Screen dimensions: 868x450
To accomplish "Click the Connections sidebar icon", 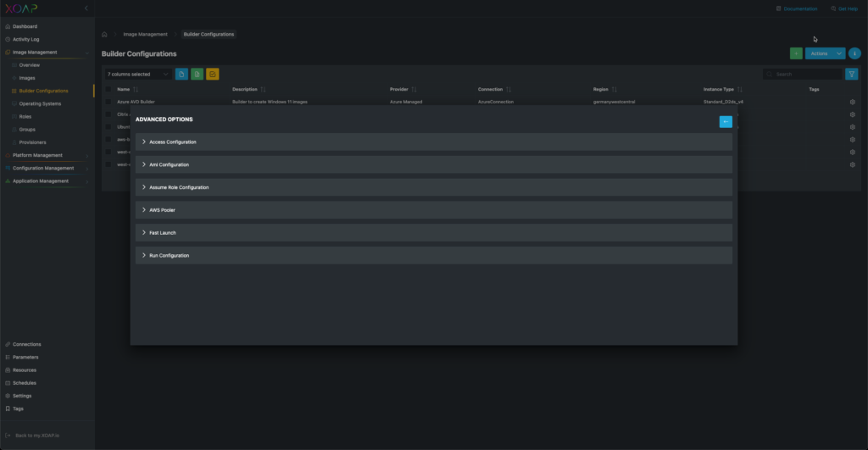I will coord(8,344).
